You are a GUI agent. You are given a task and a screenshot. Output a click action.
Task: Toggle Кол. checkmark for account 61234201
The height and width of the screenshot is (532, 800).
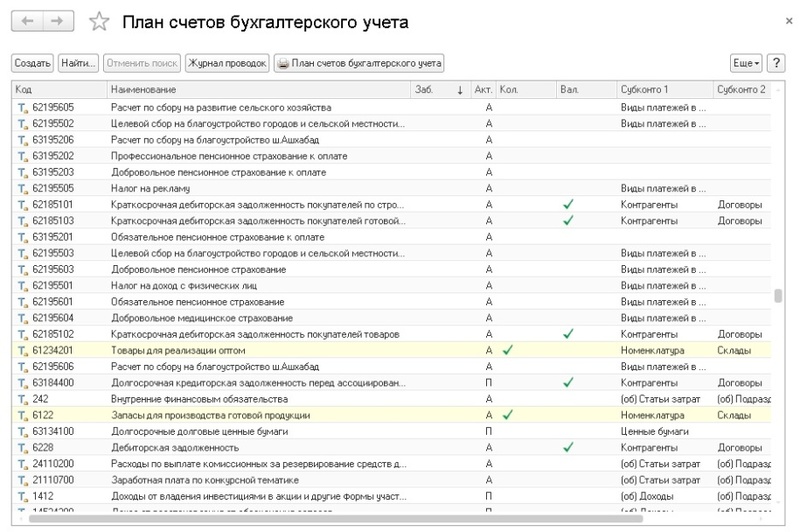pos(508,351)
